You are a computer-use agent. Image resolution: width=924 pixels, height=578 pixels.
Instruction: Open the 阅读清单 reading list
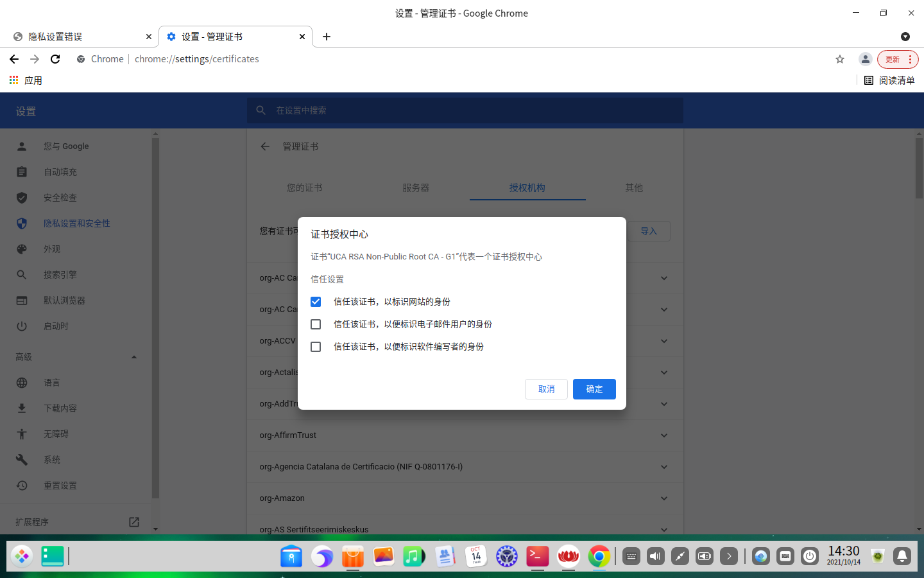pos(889,80)
